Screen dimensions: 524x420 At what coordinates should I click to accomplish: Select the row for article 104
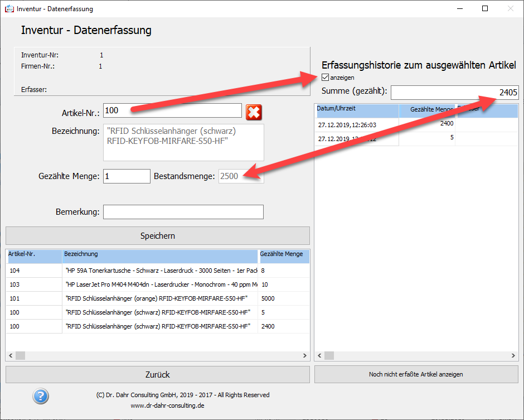click(157, 271)
